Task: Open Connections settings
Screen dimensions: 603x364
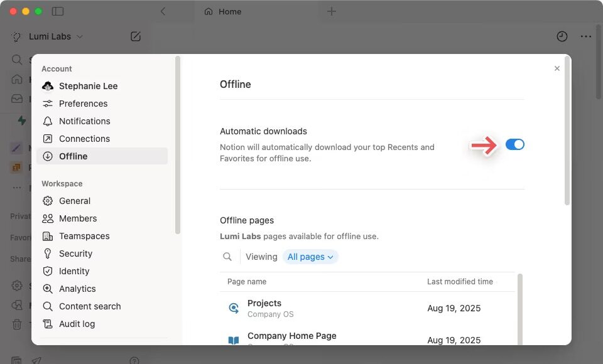Action: tap(102, 139)
